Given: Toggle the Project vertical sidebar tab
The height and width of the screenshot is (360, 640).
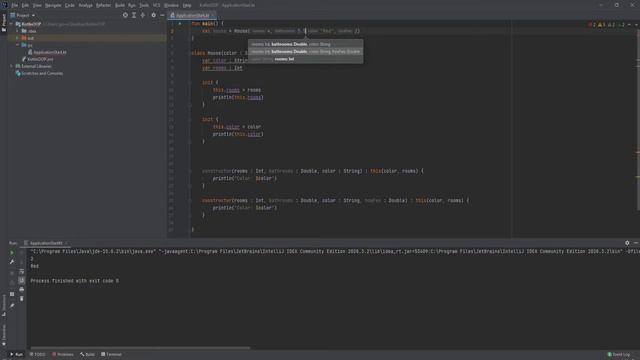Looking at the screenshot, I should point(4,22).
